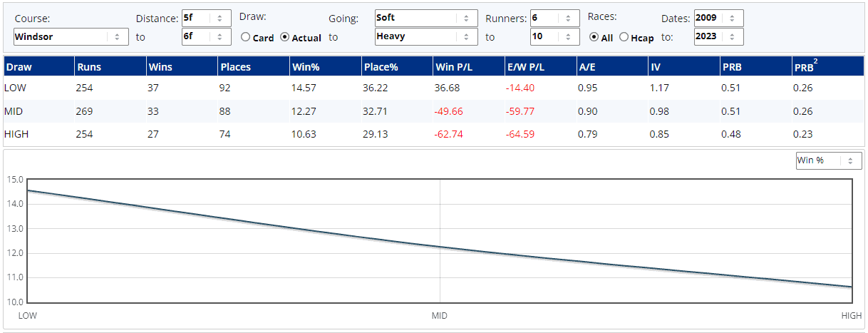
Task: Open the Win % chart metric dropdown
Action: pos(828,160)
